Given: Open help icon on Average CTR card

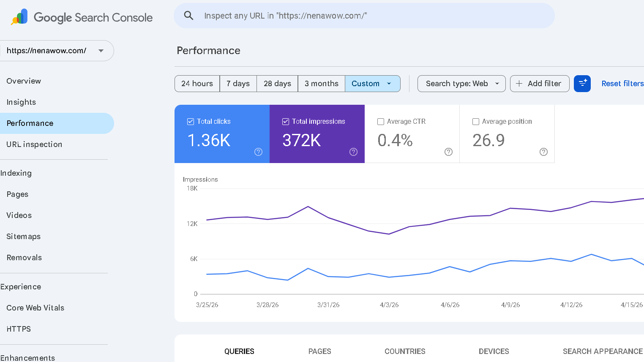Looking at the screenshot, I should tap(448, 152).
